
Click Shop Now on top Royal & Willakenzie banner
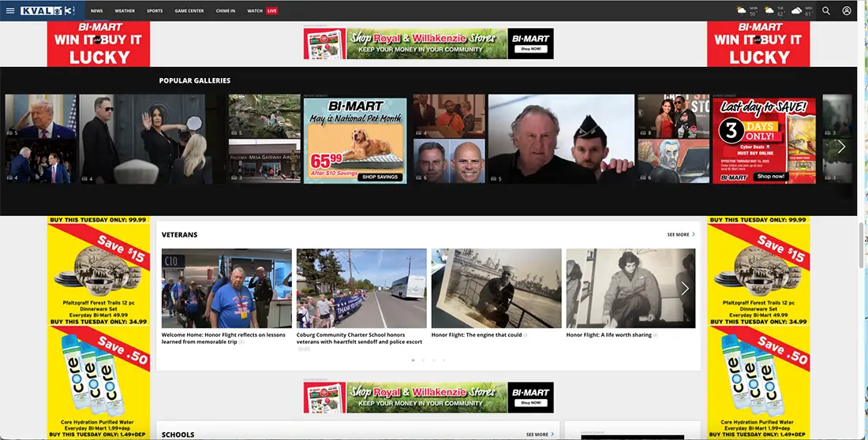pyautogui.click(x=530, y=49)
